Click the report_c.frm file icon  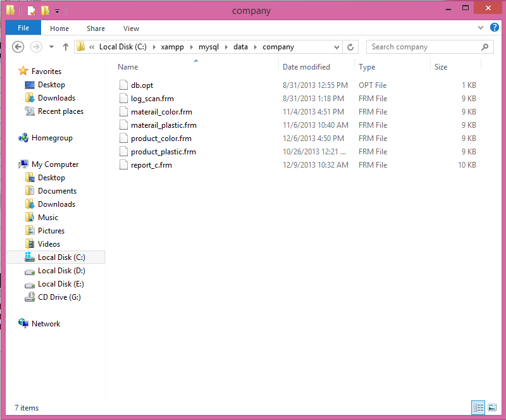(x=123, y=164)
